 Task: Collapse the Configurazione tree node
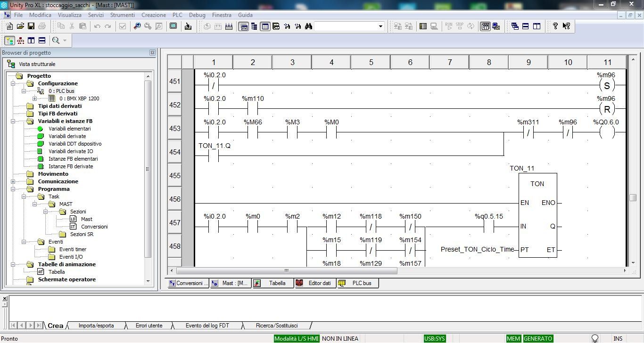click(x=13, y=83)
